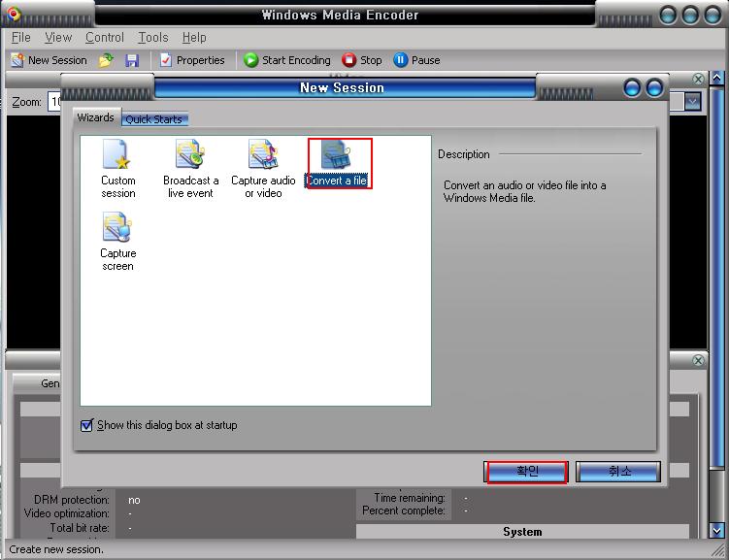Click the New Session toolbar button
The width and height of the screenshot is (729, 560).
point(49,60)
